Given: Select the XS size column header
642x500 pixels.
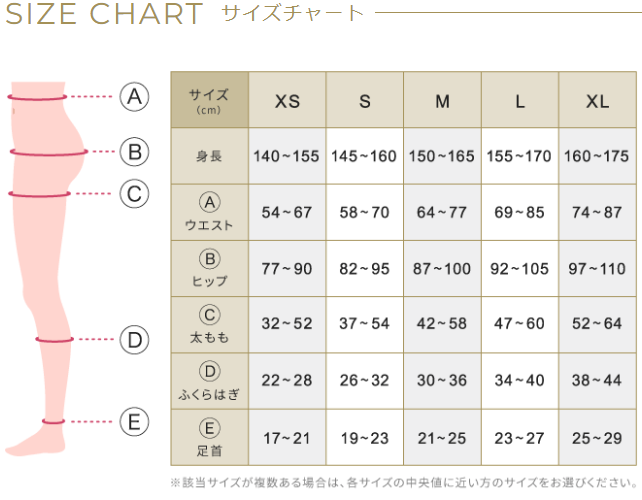Looking at the screenshot, I should tap(287, 101).
